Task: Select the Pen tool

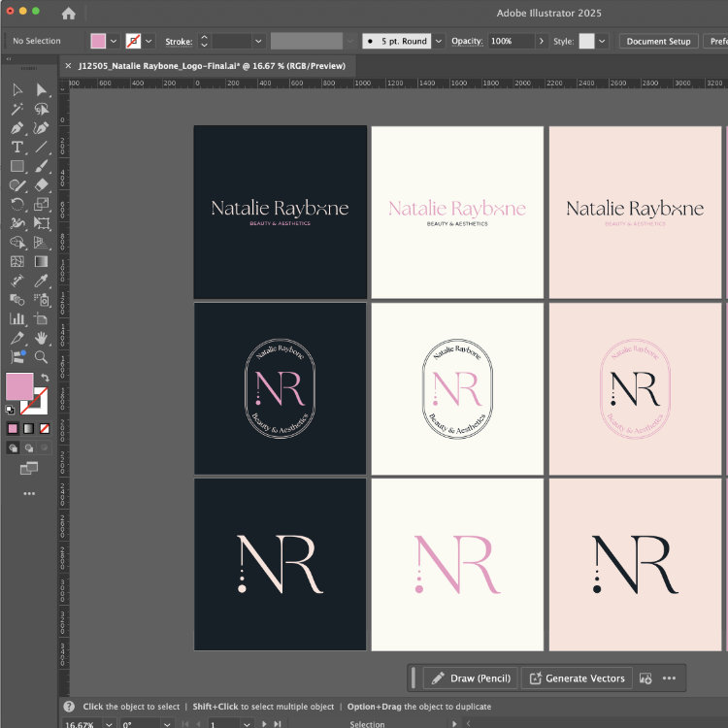Action: click(x=17, y=128)
